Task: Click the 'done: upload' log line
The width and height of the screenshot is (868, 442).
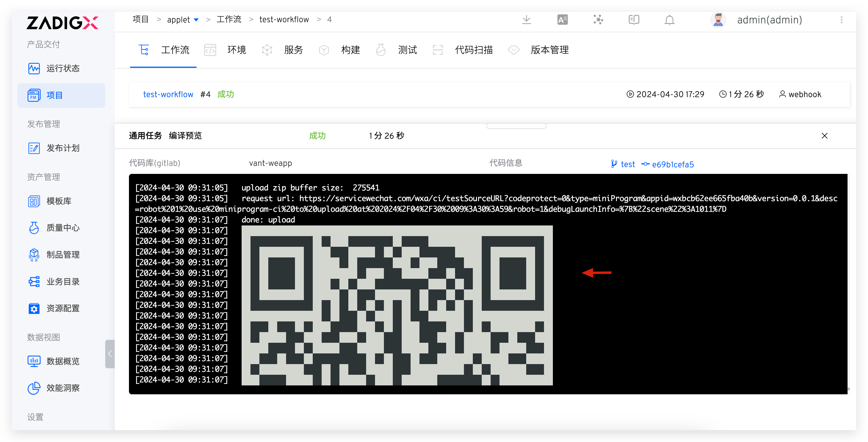Action: 268,220
